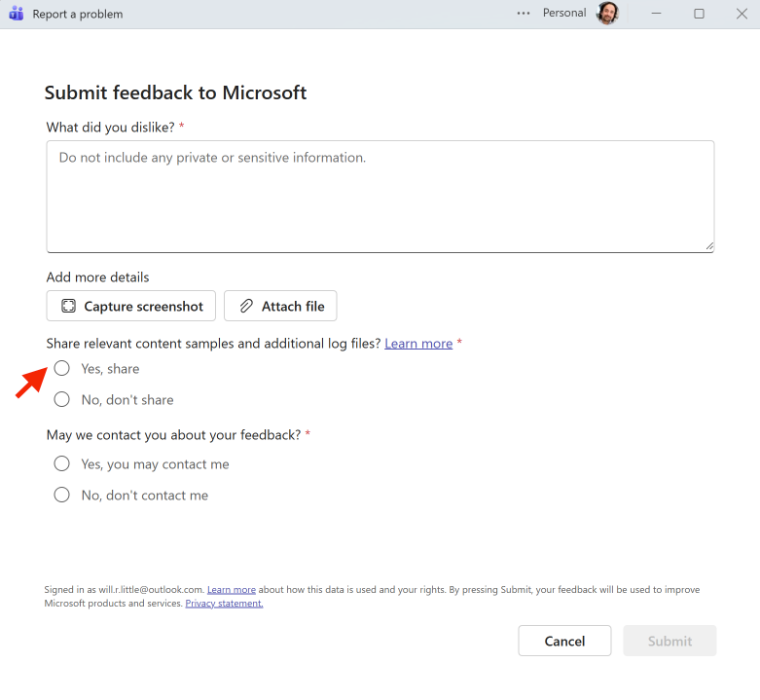
Task: Click the Teams logo icon in title bar
Action: 16,14
